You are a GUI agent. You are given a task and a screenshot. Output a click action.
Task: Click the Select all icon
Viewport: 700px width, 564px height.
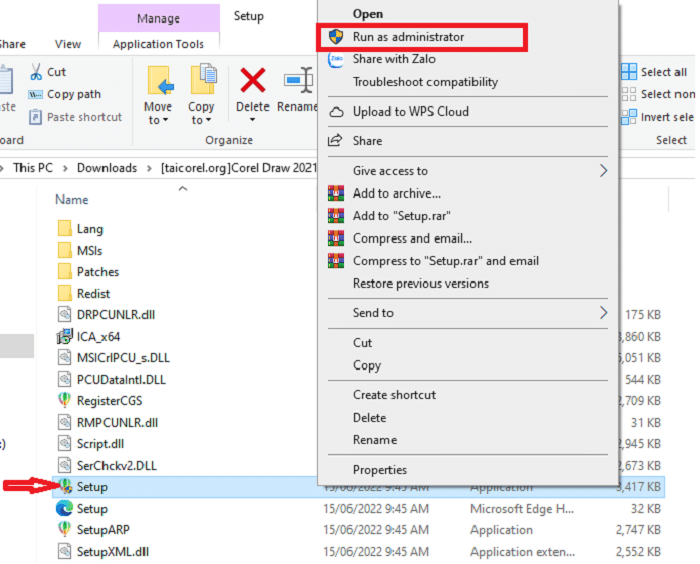629,72
